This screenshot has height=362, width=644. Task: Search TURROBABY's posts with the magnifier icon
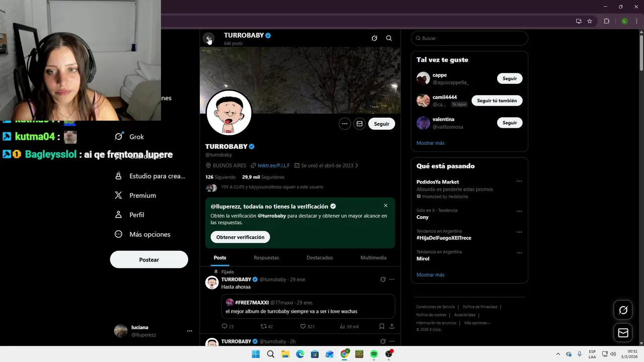click(389, 38)
